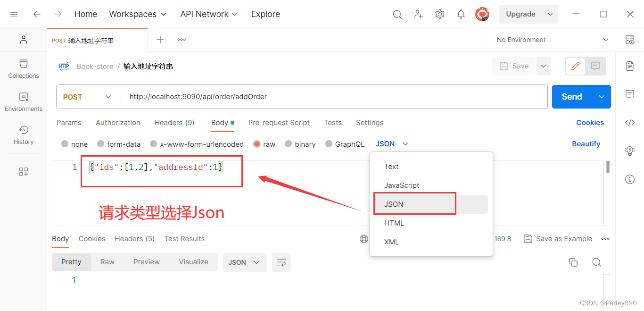Image resolution: width=644 pixels, height=311 pixels.
Task: Open the Comments icon in right sidebar
Action: (630, 94)
